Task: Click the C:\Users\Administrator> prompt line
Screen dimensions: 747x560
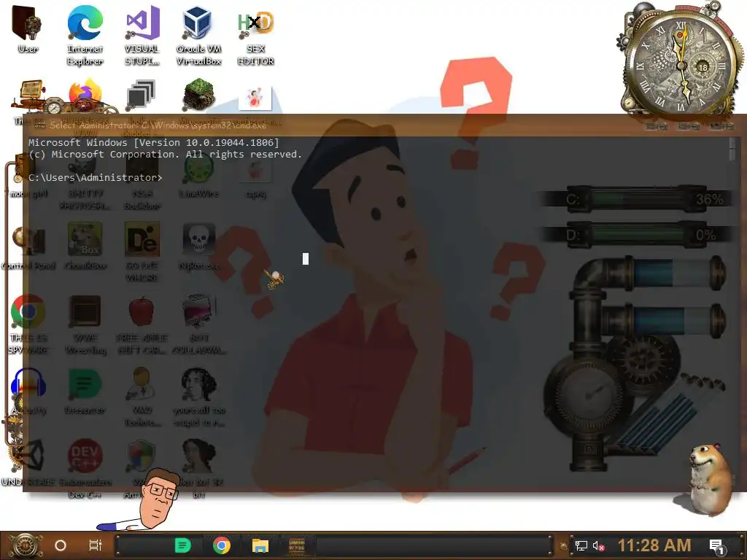Action: pos(96,178)
